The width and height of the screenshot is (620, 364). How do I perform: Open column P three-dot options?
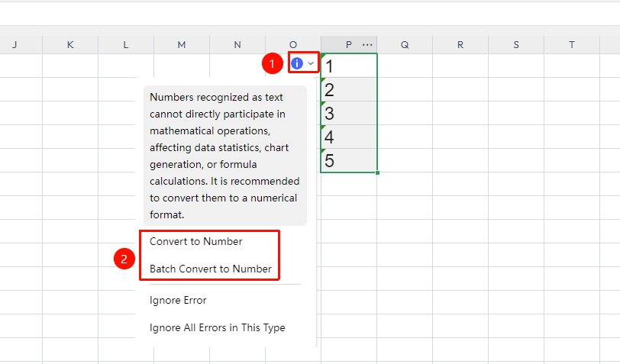click(x=367, y=45)
